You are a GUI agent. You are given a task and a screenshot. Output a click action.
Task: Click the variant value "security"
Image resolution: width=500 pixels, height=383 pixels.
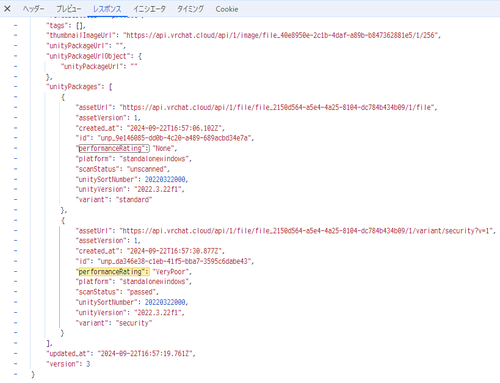pyautogui.click(x=134, y=323)
